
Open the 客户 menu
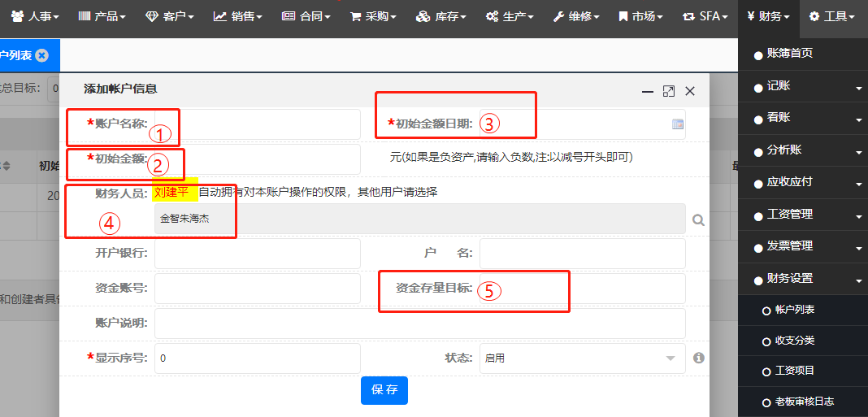point(169,16)
